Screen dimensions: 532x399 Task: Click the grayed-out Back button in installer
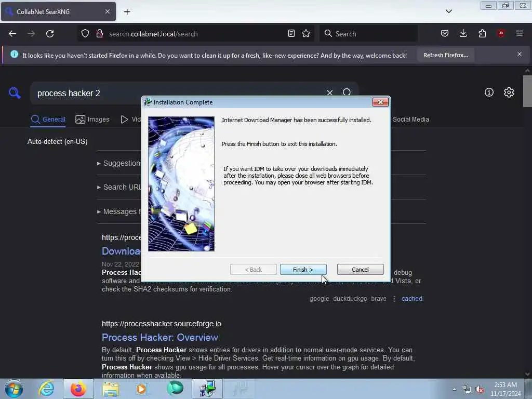[253, 270]
